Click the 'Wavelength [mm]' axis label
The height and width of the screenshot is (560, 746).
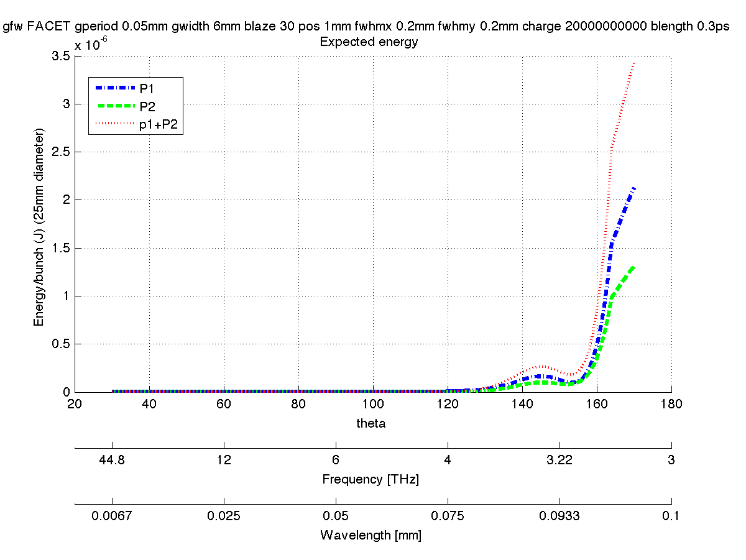click(x=371, y=535)
